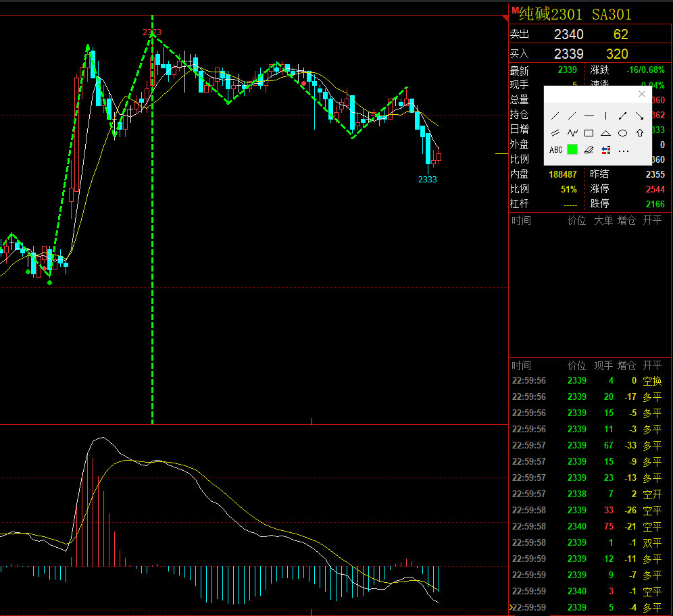Click the sell price 2340
This screenshot has height=616, width=673.
(569, 34)
